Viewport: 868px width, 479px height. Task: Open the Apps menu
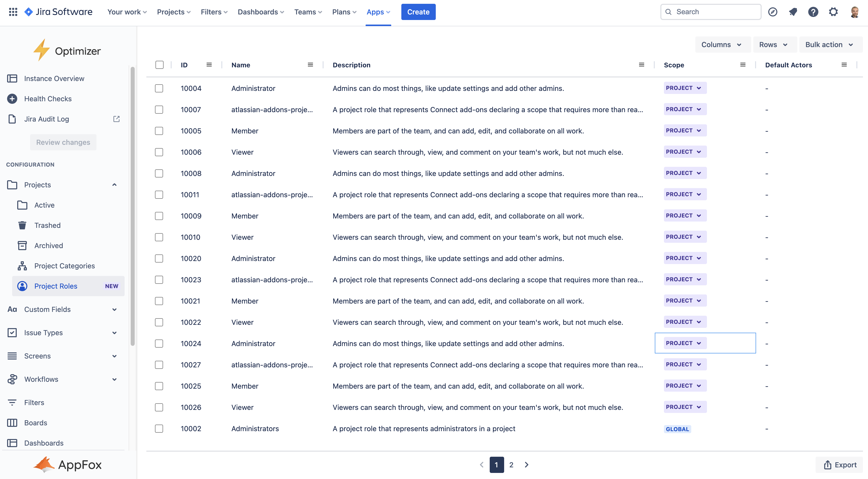[x=378, y=12]
